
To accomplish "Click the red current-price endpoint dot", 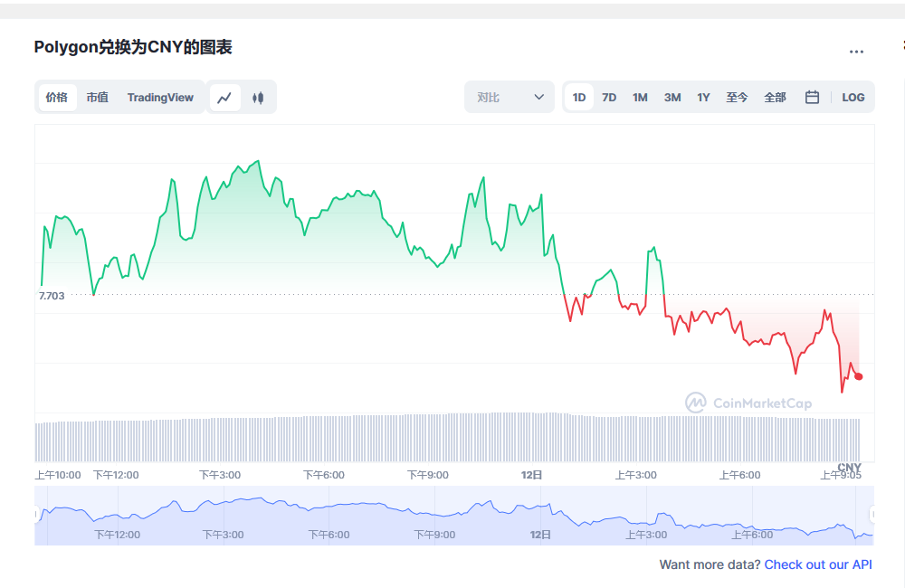I will tap(859, 376).
